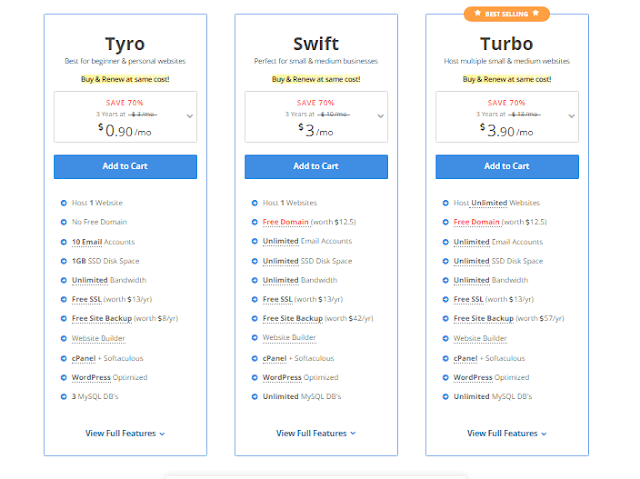Click bullet icon beside Tyro Host 1 Website

(x=64, y=203)
